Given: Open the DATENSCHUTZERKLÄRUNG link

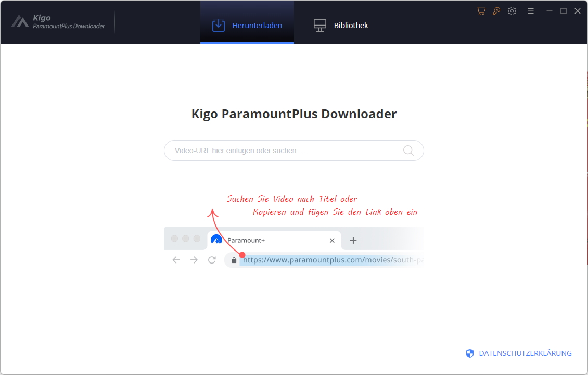Looking at the screenshot, I should [x=525, y=353].
